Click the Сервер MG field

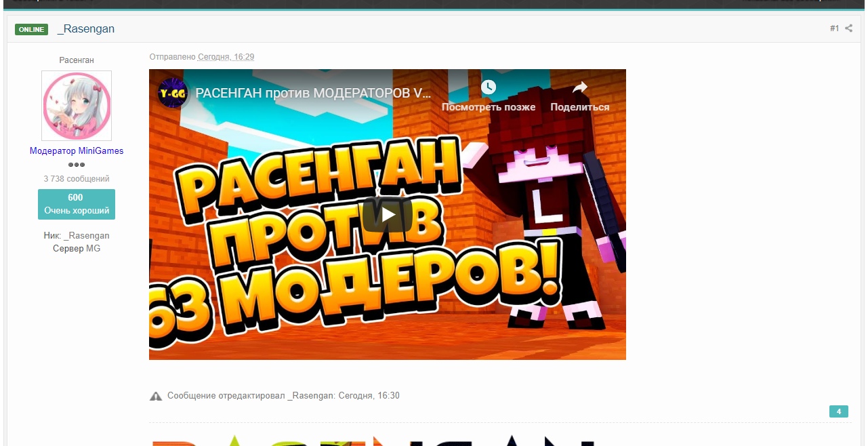click(77, 249)
